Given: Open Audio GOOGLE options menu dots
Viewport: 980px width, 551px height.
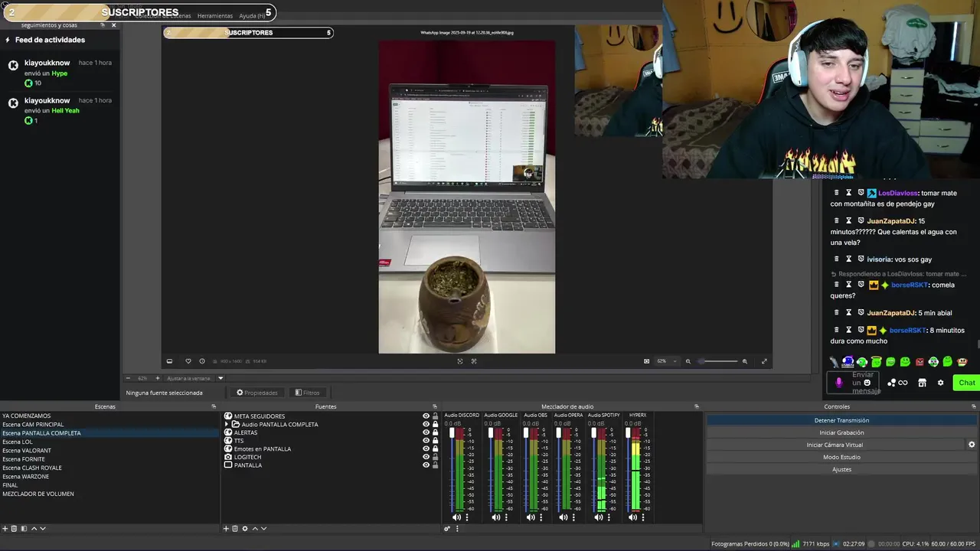Looking at the screenshot, I should [x=506, y=517].
